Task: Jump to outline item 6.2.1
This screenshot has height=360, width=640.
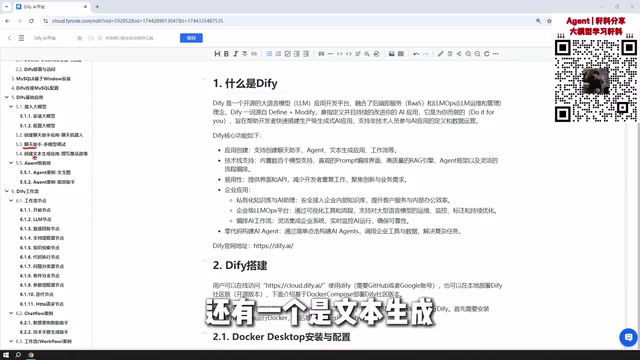Action: tap(44, 322)
